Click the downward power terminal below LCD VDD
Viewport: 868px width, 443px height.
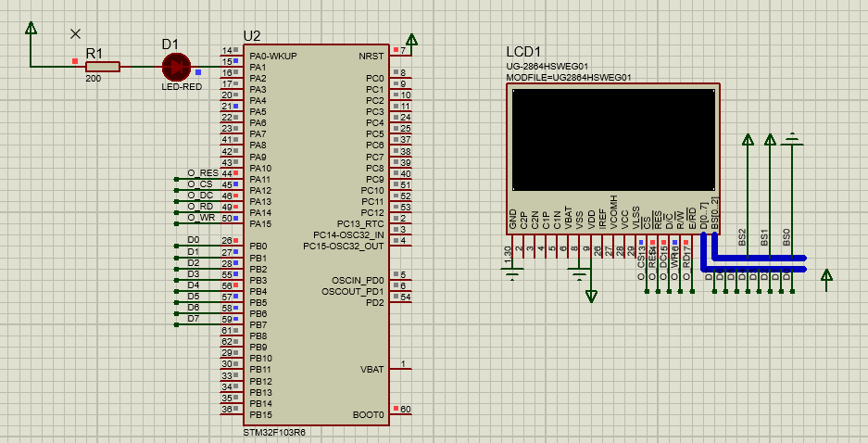tap(591, 297)
